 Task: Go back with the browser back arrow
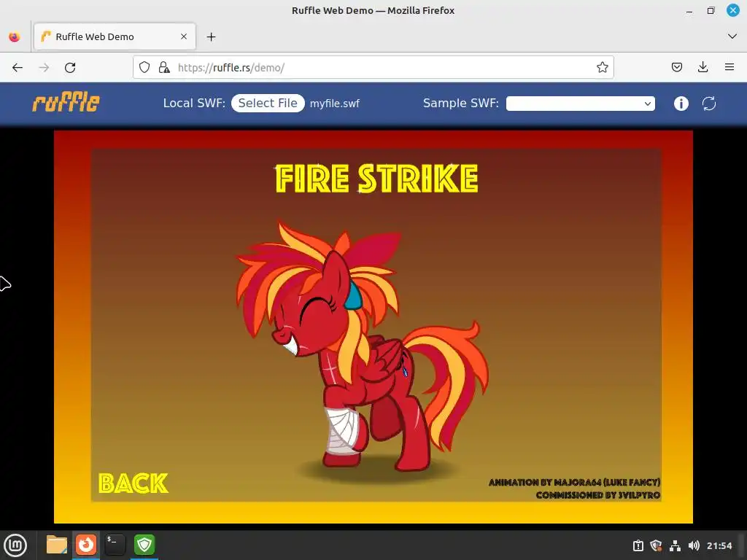pos(18,68)
